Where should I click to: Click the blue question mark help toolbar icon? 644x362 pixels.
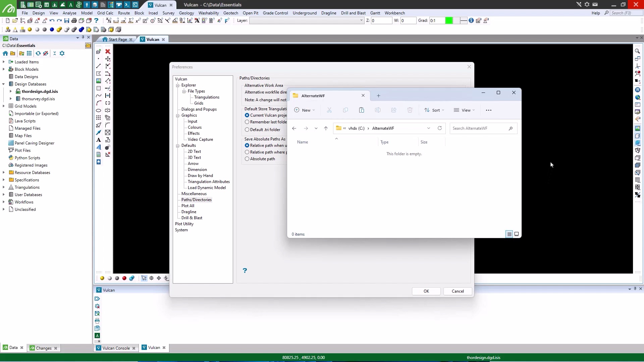point(96,21)
